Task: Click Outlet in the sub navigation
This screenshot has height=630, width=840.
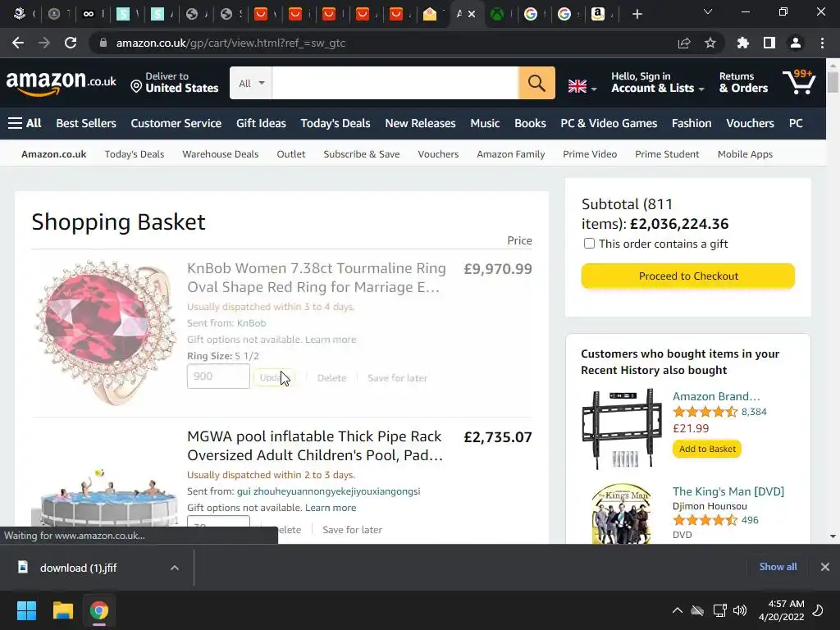Action: click(291, 154)
